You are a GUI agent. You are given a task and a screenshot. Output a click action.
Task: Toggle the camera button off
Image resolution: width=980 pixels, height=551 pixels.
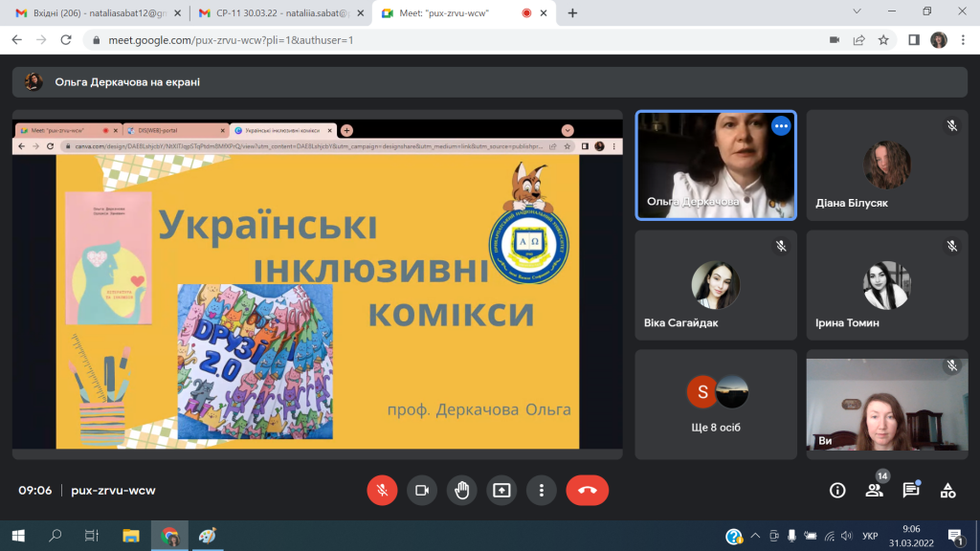tap(421, 491)
